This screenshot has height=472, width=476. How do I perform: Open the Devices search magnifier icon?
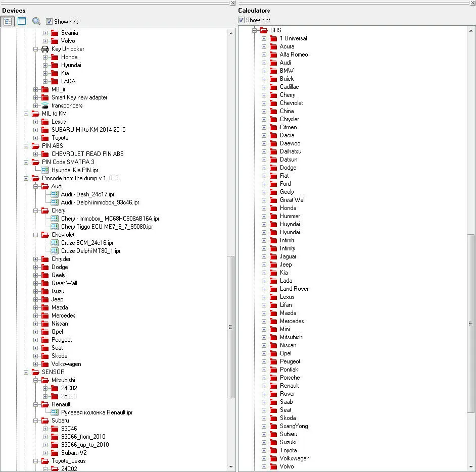coord(36,21)
